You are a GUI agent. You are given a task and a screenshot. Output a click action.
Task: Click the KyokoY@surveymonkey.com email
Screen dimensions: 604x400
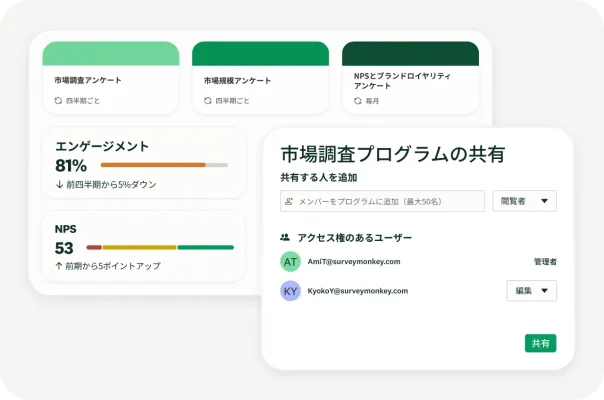(357, 291)
